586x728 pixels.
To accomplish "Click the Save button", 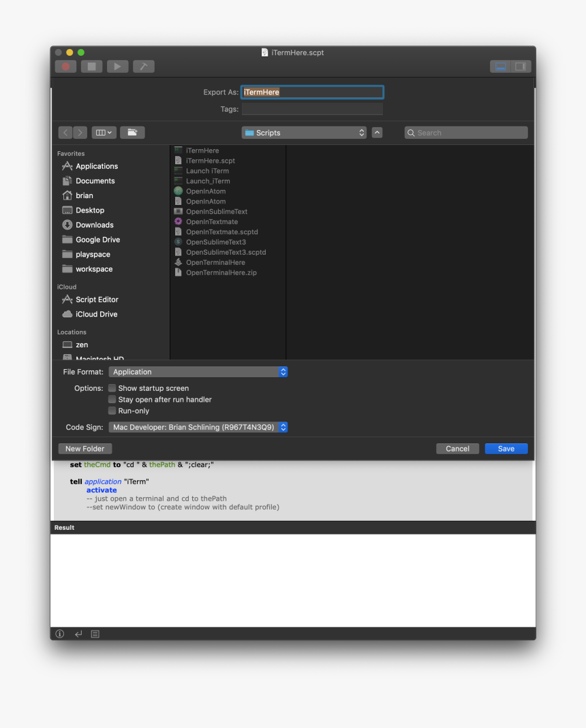I will (506, 448).
